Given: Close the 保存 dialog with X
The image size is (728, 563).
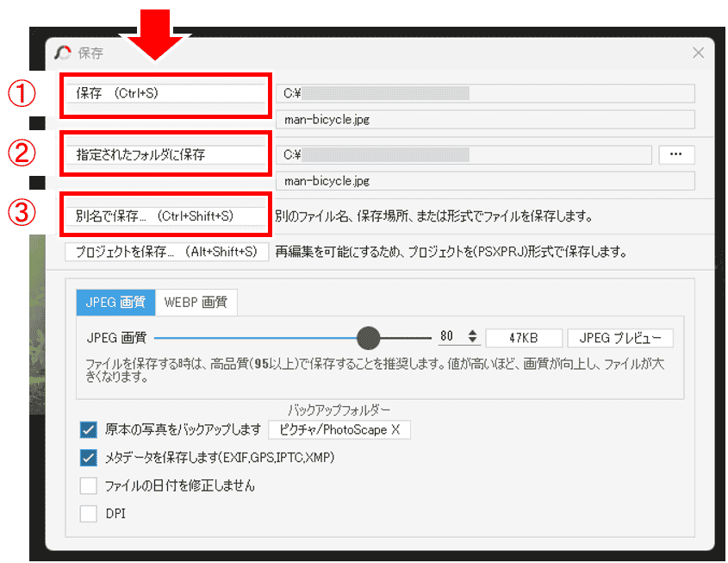Looking at the screenshot, I should (x=699, y=53).
